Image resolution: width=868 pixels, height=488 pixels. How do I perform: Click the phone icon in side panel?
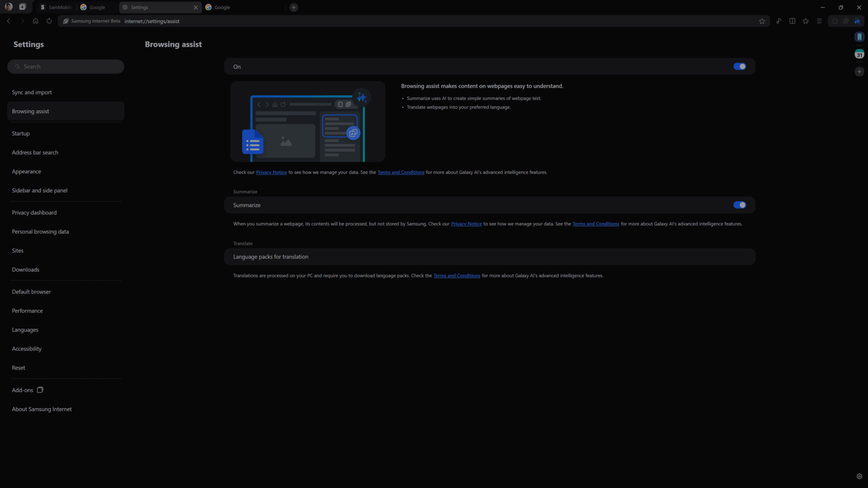tap(859, 37)
